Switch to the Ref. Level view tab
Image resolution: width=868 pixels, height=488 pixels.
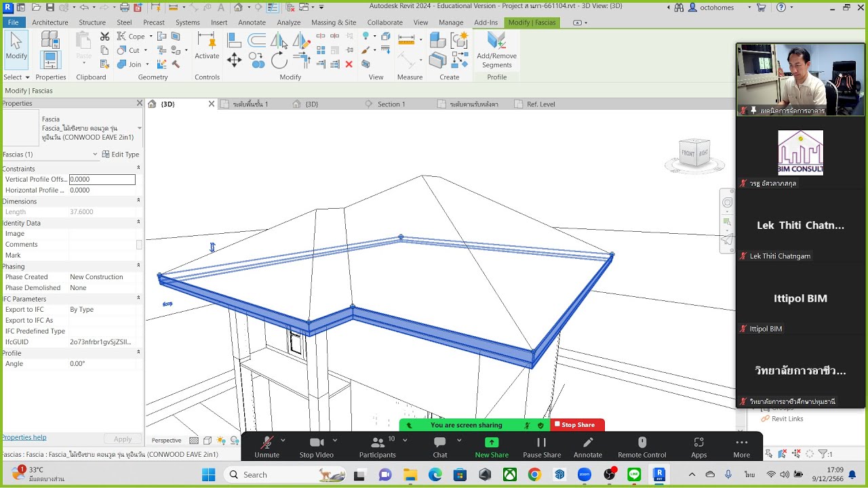(x=540, y=104)
